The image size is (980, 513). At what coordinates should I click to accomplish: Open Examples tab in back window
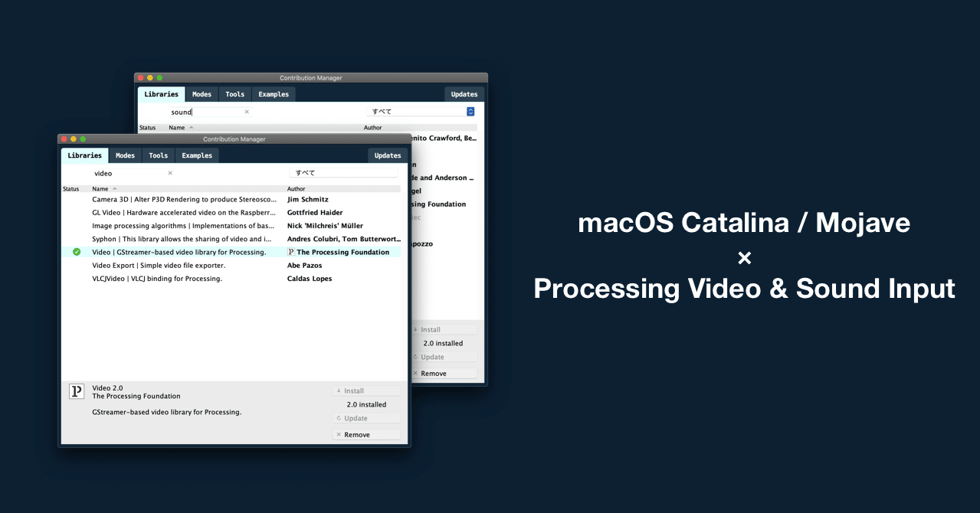tap(274, 94)
